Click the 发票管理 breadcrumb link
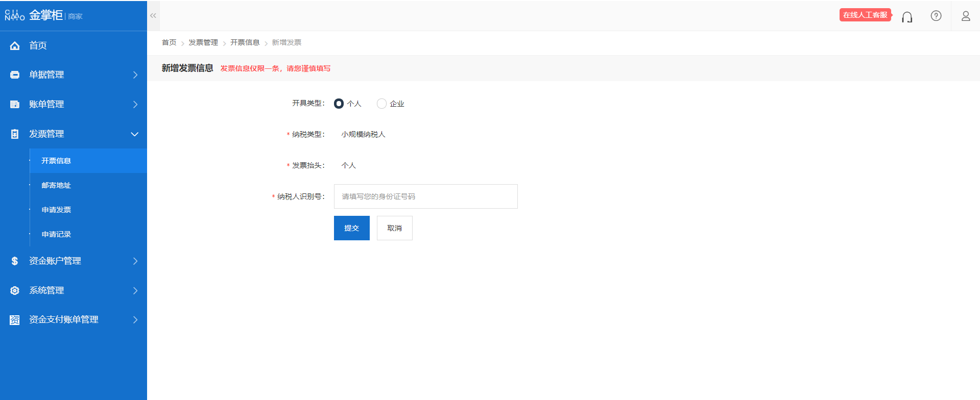 point(203,42)
